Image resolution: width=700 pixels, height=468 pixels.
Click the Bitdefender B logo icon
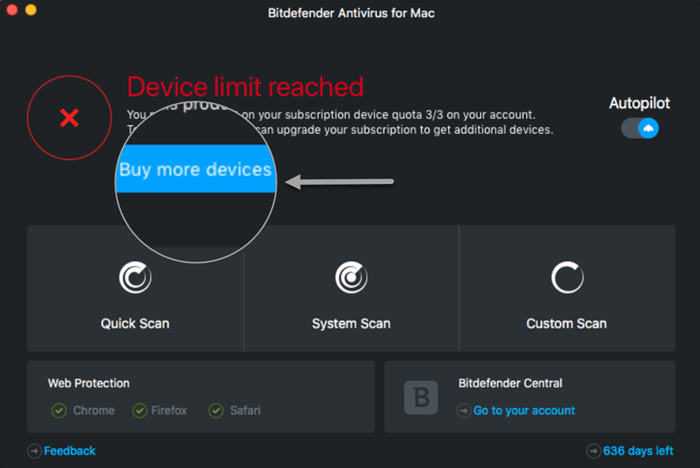pyautogui.click(x=421, y=397)
